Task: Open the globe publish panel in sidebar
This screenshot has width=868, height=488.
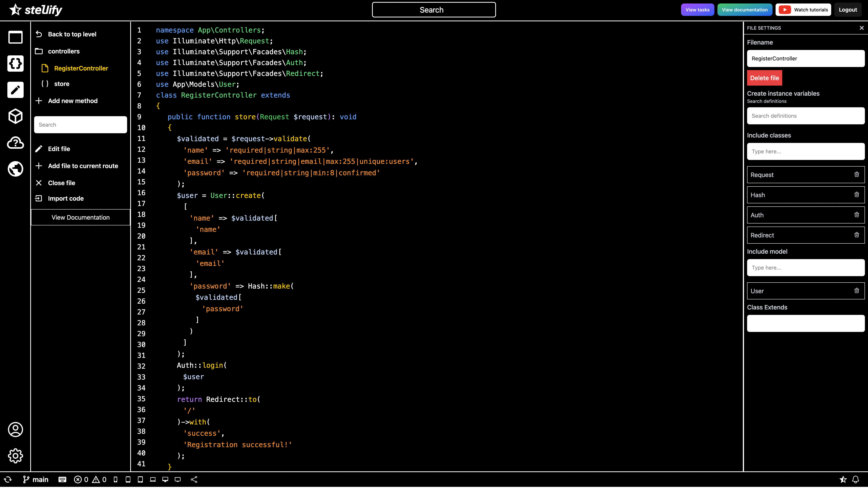Action: [x=15, y=169]
